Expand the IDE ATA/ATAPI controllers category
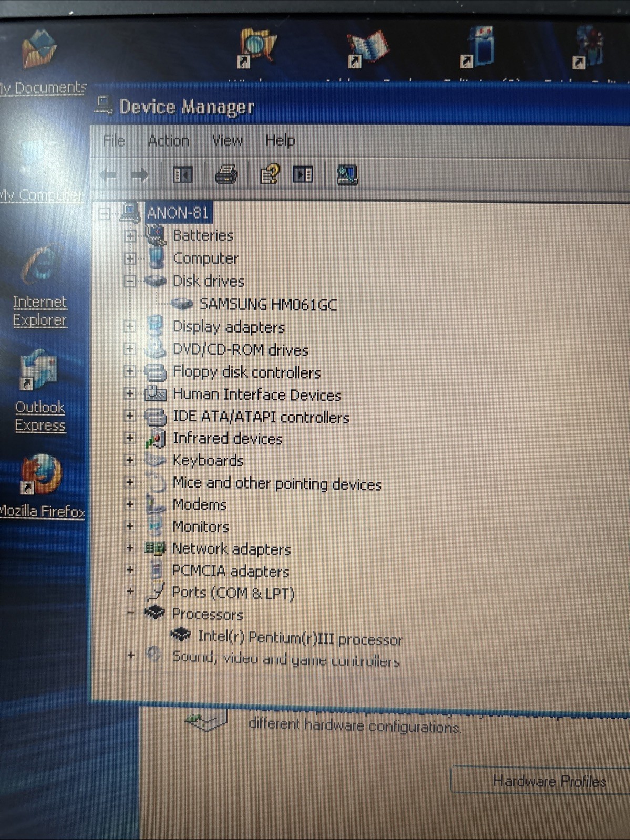 click(x=130, y=416)
